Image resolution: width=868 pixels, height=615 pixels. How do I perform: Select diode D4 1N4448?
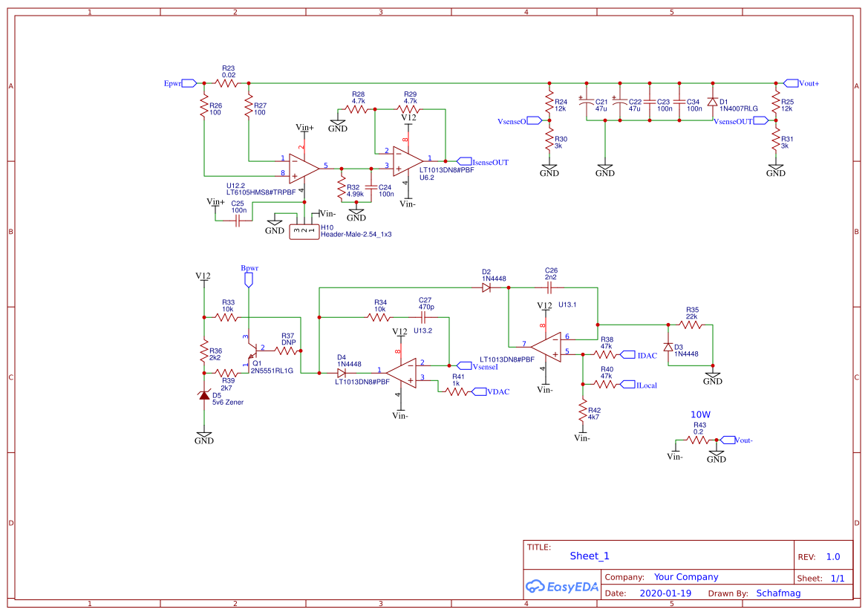coord(342,373)
